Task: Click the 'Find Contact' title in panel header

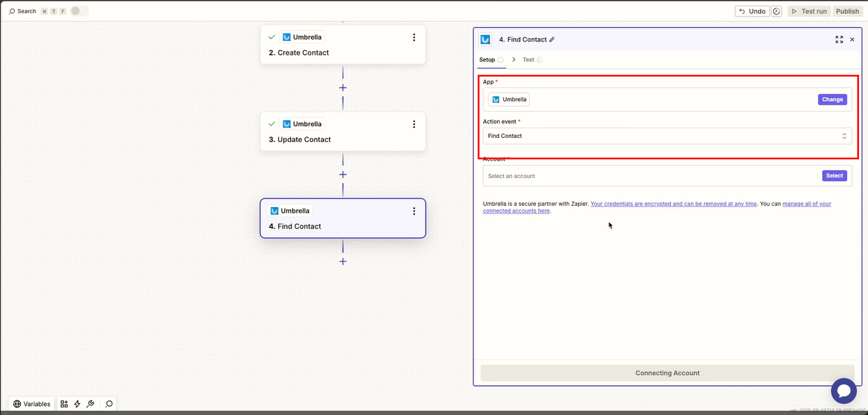Action: click(x=527, y=39)
